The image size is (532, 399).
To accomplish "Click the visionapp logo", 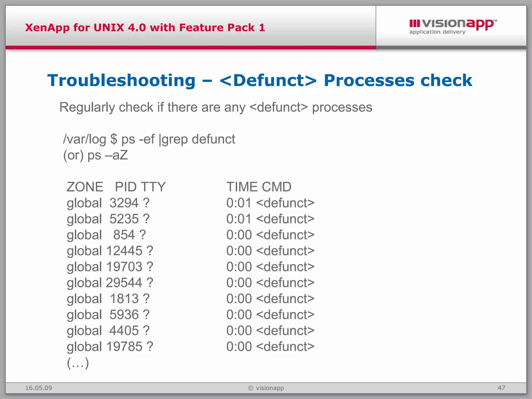I will [453, 27].
